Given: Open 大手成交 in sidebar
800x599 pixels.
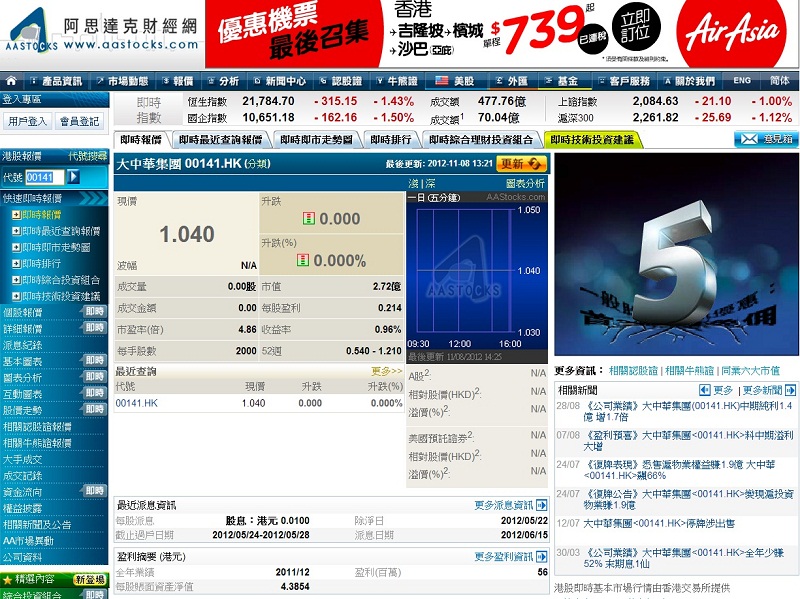Looking at the screenshot, I should coord(22,459).
